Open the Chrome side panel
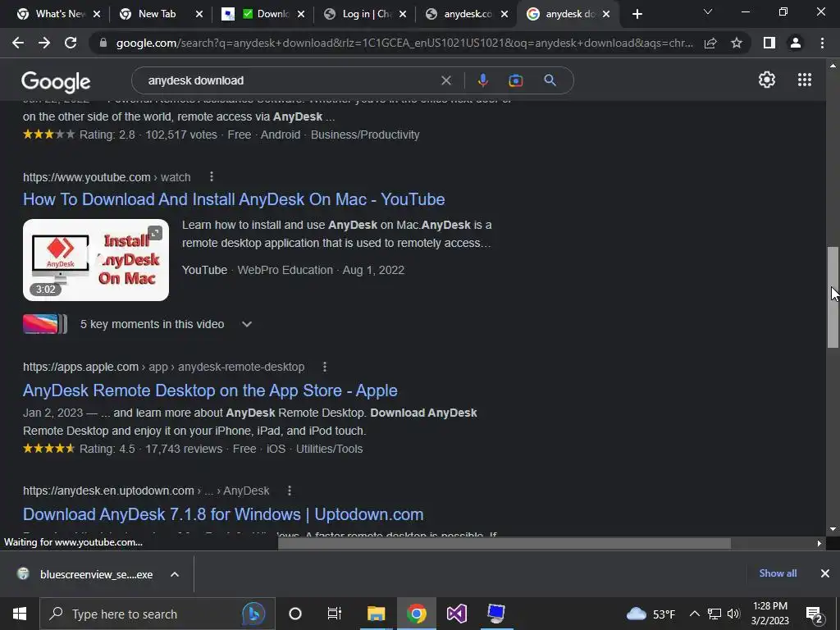The width and height of the screenshot is (840, 630). (769, 43)
